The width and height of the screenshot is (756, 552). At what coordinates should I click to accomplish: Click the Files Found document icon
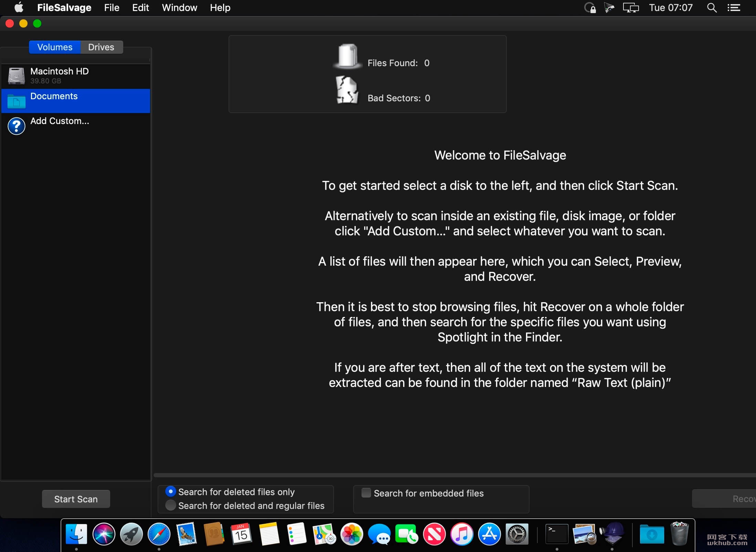pos(348,56)
